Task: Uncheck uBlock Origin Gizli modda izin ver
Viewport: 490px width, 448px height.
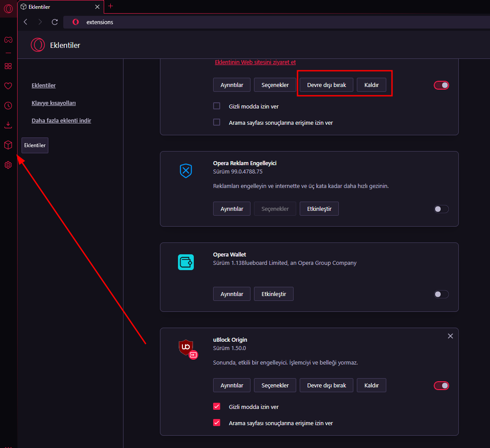Action: click(x=217, y=406)
